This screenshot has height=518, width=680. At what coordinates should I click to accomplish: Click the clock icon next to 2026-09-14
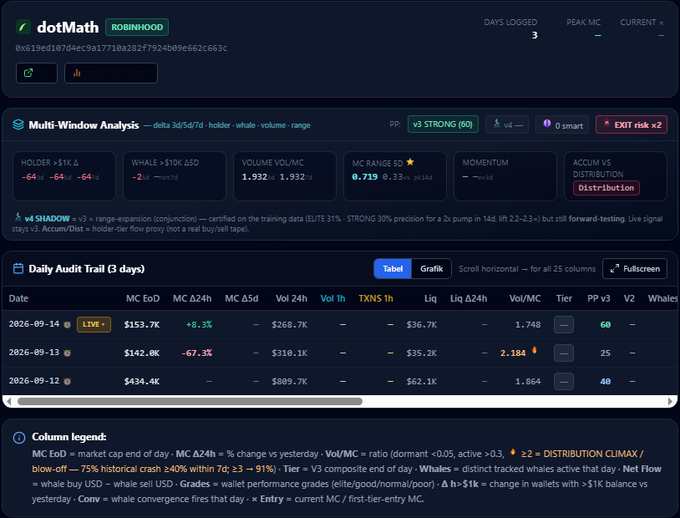click(67, 325)
